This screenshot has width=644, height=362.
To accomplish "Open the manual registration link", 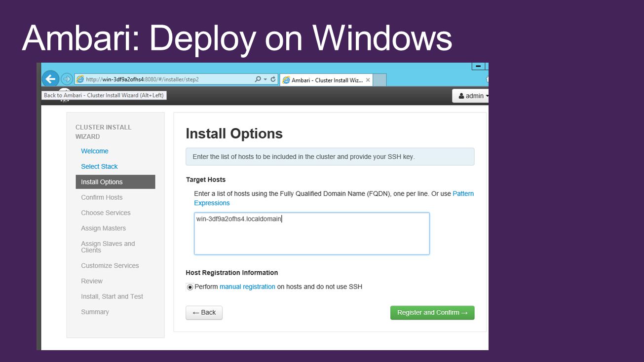I will click(x=247, y=287).
